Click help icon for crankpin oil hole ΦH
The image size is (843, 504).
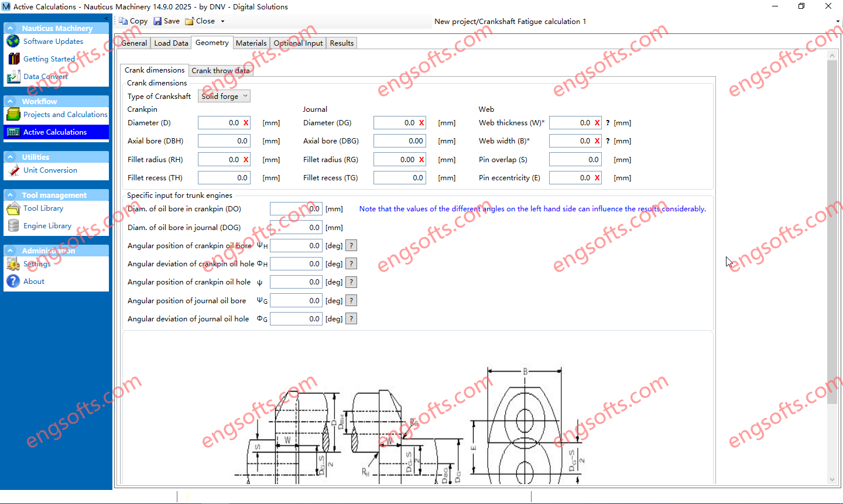tap(351, 264)
